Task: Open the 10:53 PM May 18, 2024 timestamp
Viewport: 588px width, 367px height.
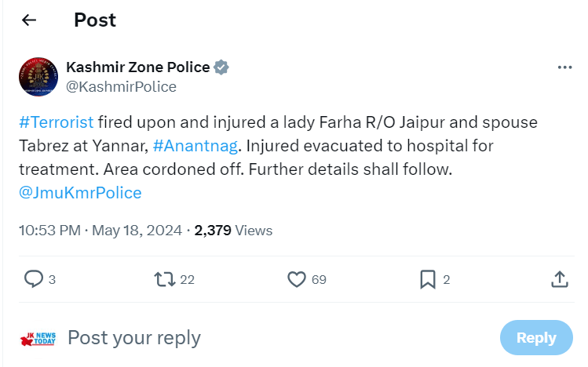Action: 100,231
